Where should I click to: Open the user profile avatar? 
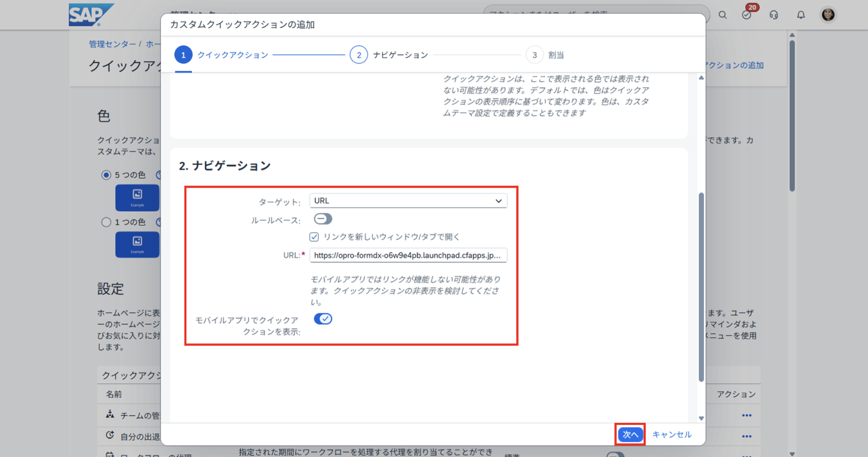[x=828, y=15]
